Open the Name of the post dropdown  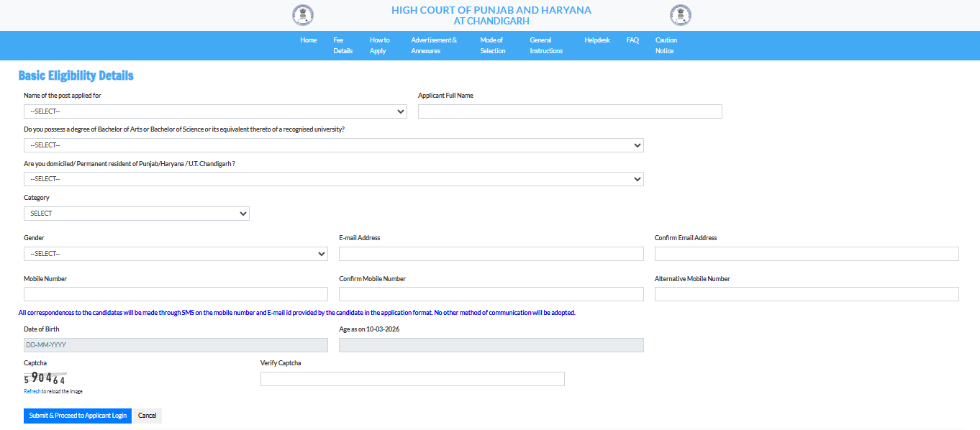point(214,111)
